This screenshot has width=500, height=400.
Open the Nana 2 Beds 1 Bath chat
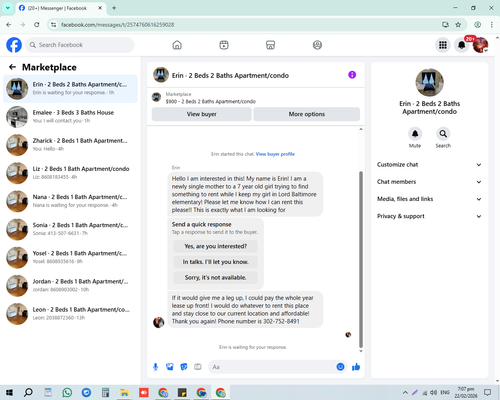click(70, 201)
